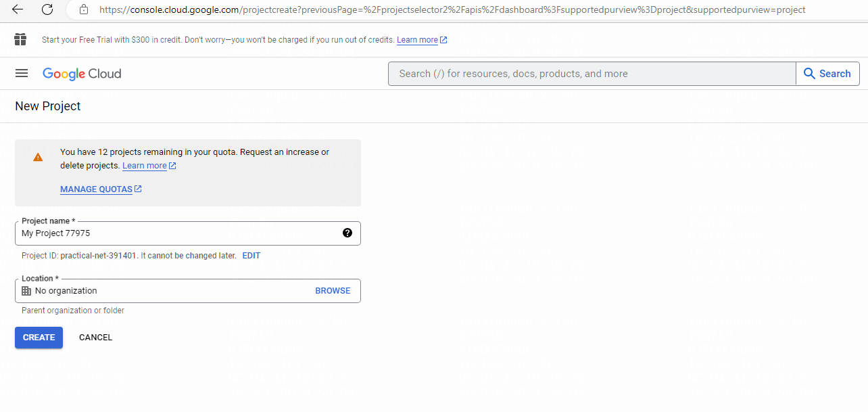
Task: Open the hamburger navigation menu
Action: (x=22, y=74)
